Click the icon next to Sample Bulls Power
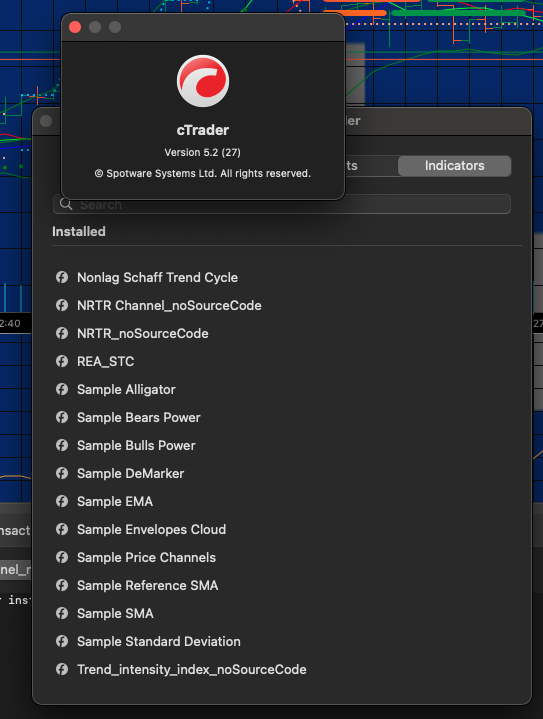Screen dimensions: 543x719 tap(62, 445)
